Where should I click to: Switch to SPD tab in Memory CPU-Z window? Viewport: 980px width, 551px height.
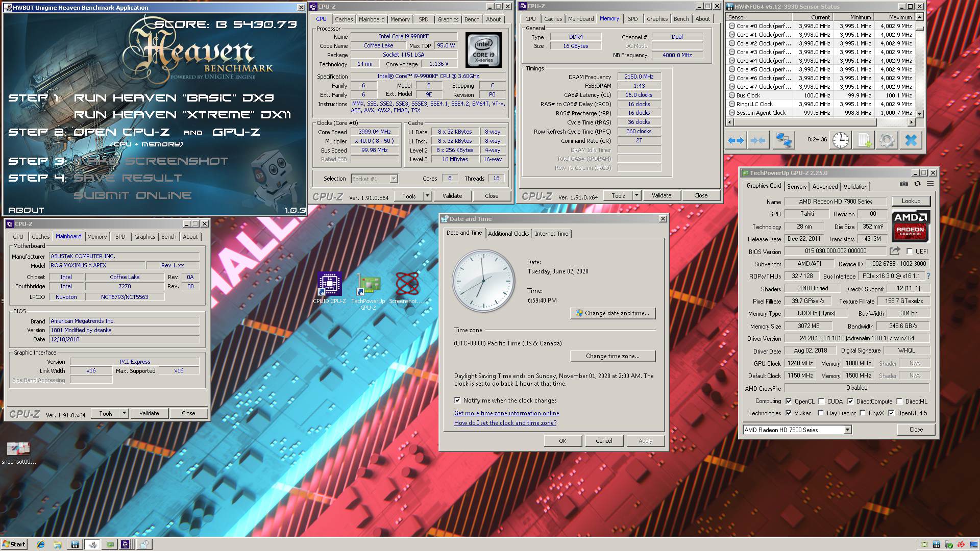pos(632,19)
